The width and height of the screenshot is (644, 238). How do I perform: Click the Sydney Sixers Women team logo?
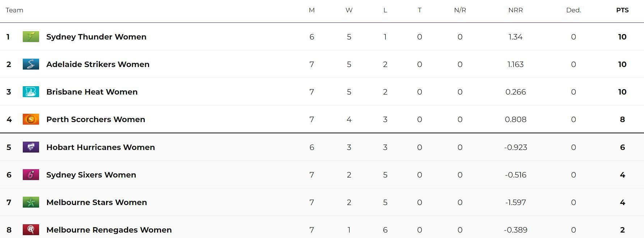click(31, 175)
